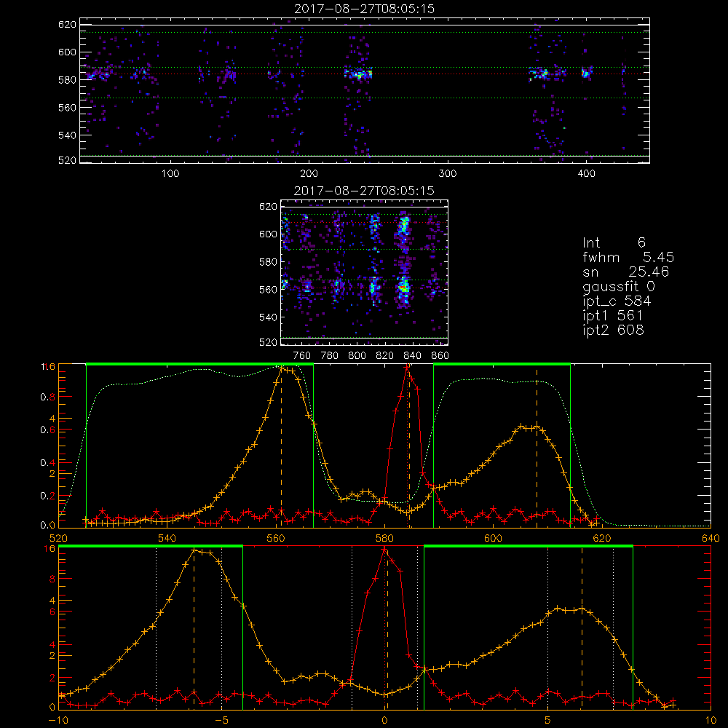The width and height of the screenshot is (728, 728).
Task: Select the 'fwhm 5.45' value line
Action: pos(628,257)
